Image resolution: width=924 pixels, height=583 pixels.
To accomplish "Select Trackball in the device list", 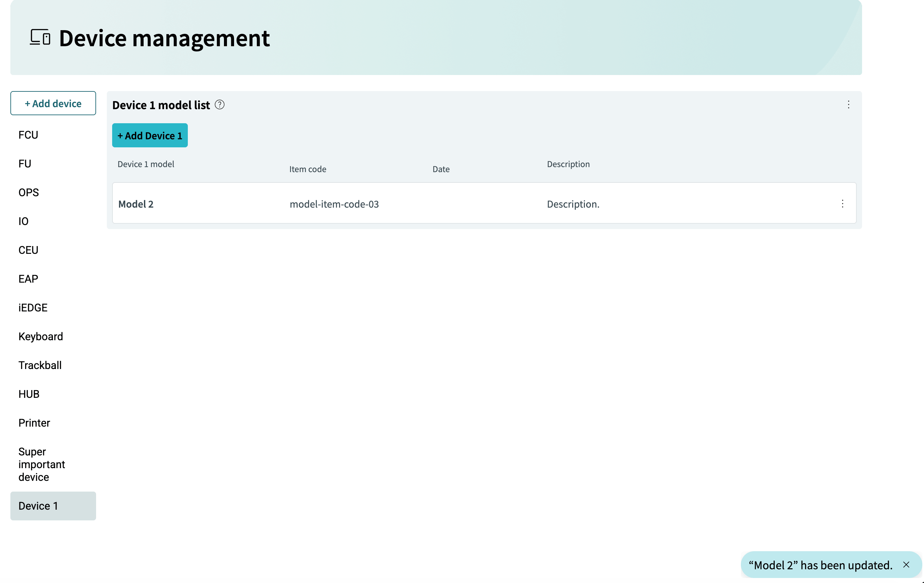I will (x=53, y=365).
